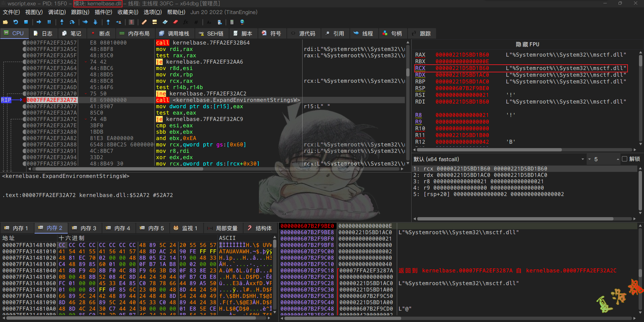The image size is (644, 322).
Task: Stop debugging with the square icon
Action: click(x=26, y=22)
